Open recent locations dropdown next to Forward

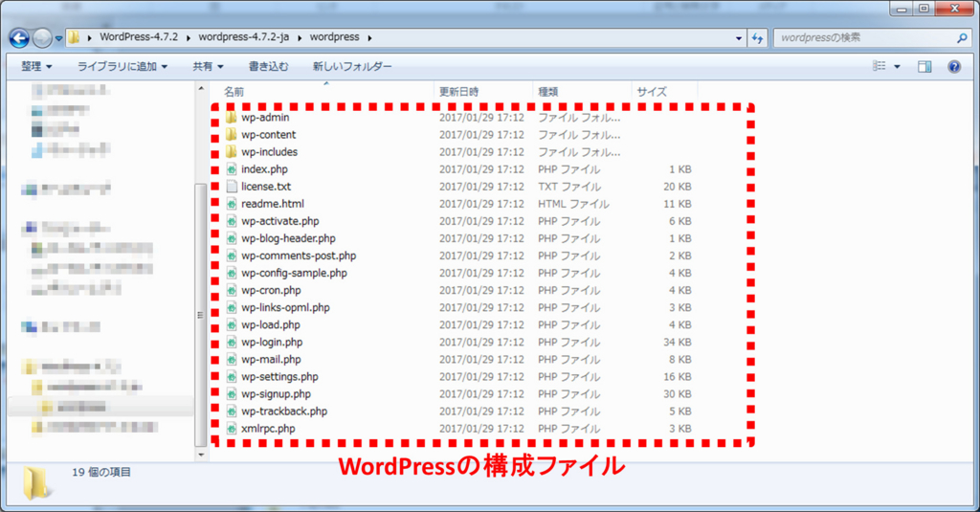pyautogui.click(x=58, y=39)
